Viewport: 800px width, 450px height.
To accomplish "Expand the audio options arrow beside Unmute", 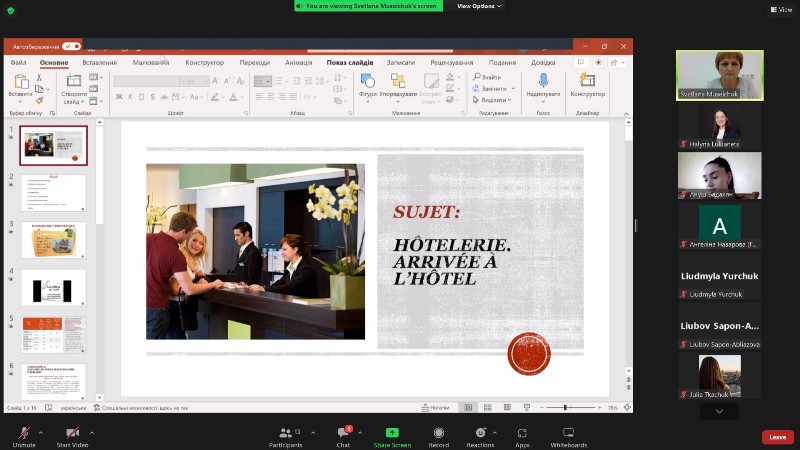I will pyautogui.click(x=41, y=432).
